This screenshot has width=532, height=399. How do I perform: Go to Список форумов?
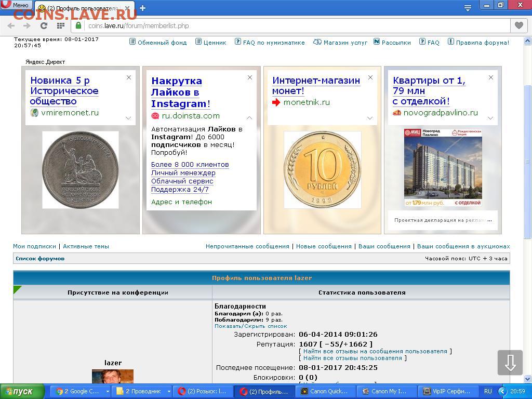click(x=40, y=259)
